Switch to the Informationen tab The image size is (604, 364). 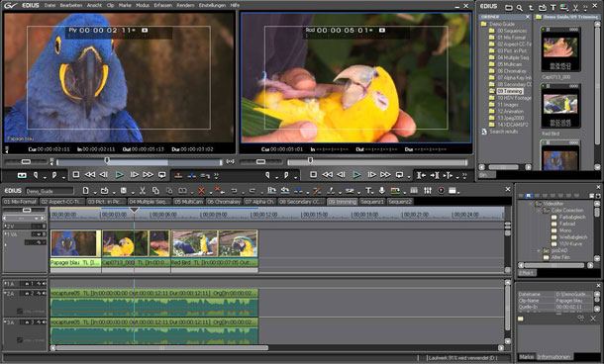pos(554,357)
